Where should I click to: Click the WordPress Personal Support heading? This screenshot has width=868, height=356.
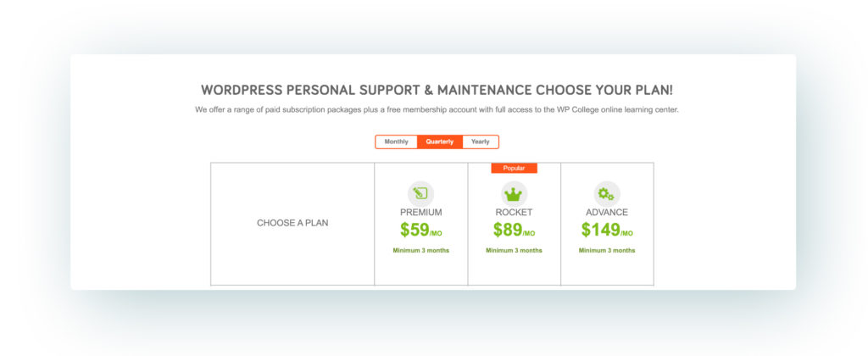tap(437, 90)
